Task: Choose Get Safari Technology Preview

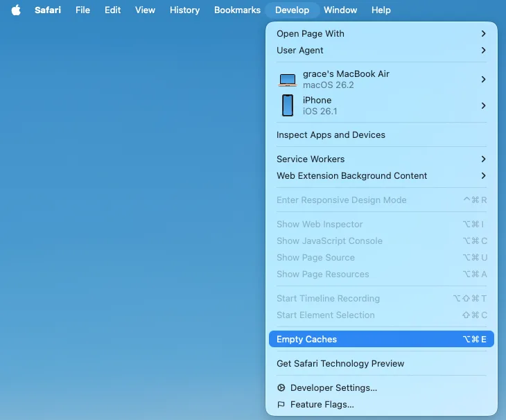Action: coord(381,364)
